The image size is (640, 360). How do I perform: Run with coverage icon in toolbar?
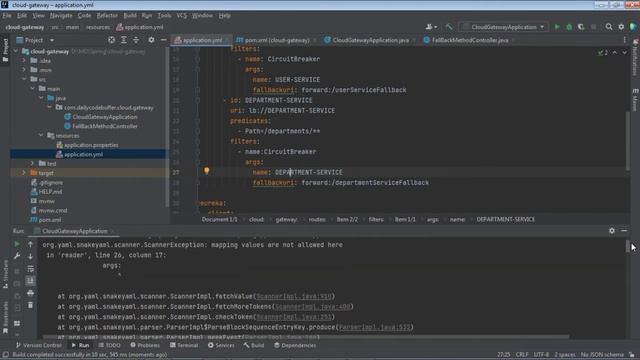pyautogui.click(x=581, y=27)
